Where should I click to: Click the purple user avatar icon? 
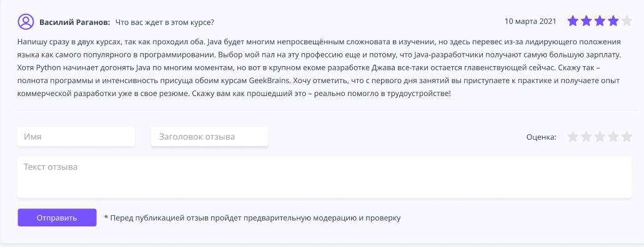(x=26, y=21)
